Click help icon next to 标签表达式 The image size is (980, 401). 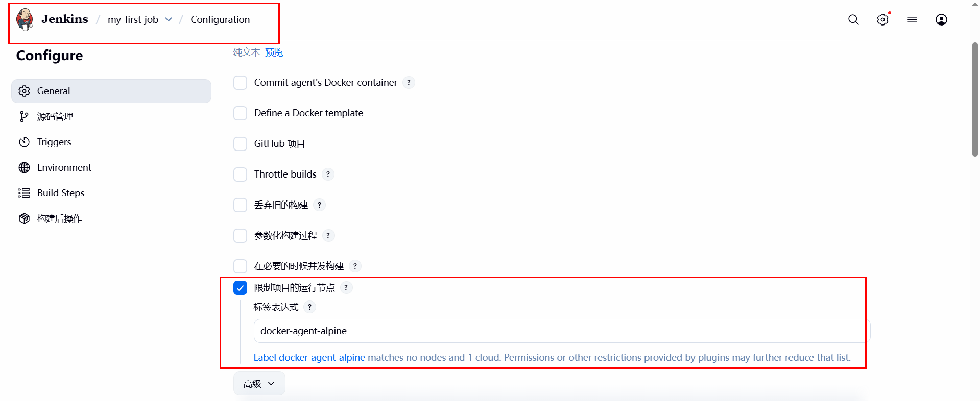coord(309,307)
